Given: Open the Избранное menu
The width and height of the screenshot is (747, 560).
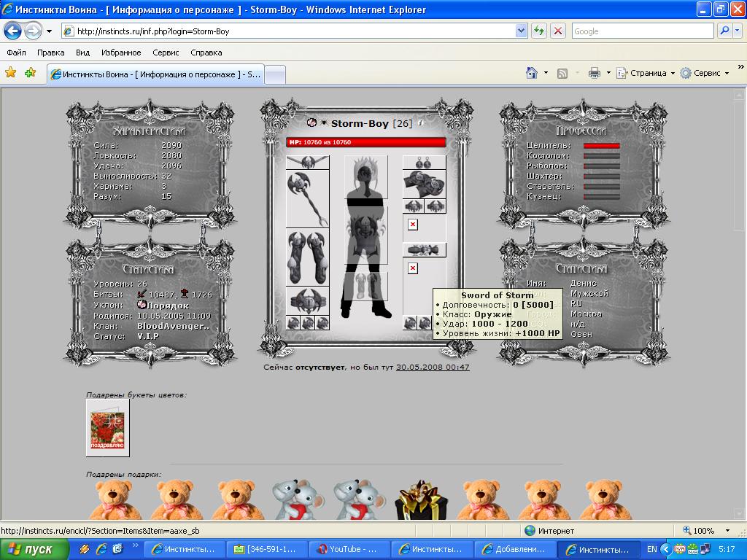Looking at the screenshot, I should point(121,52).
